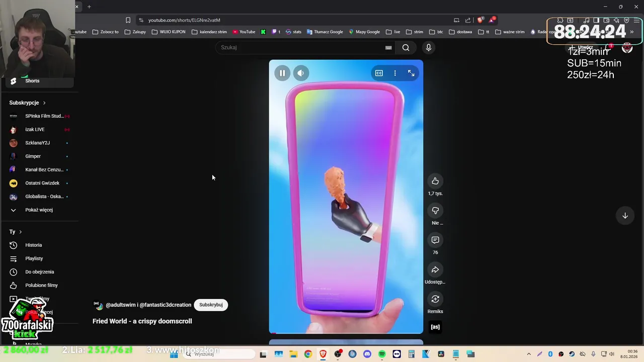The width and height of the screenshot is (644, 362).
Task: Open the on-screen keyboard in search box
Action: pyautogui.click(x=388, y=47)
